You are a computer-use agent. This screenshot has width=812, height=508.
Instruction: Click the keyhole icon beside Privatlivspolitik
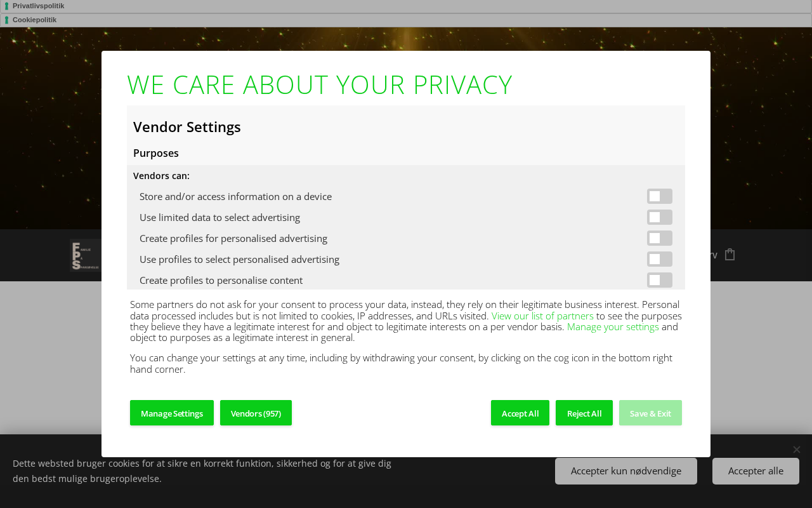point(7,6)
